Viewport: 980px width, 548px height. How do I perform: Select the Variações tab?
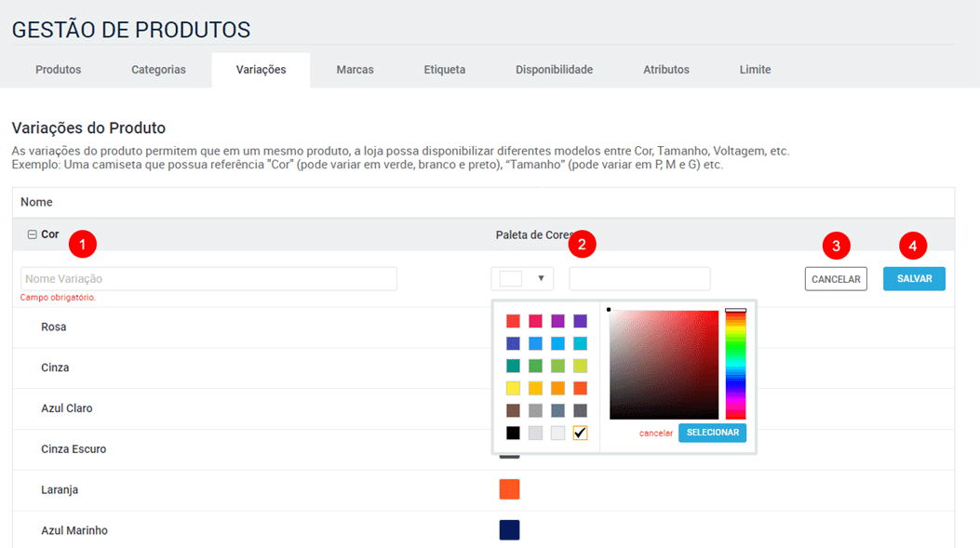pyautogui.click(x=262, y=70)
